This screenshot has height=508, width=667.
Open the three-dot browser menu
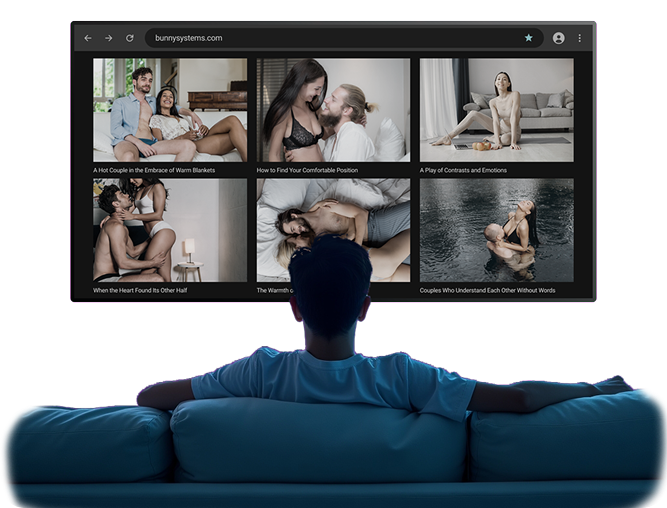(x=579, y=38)
